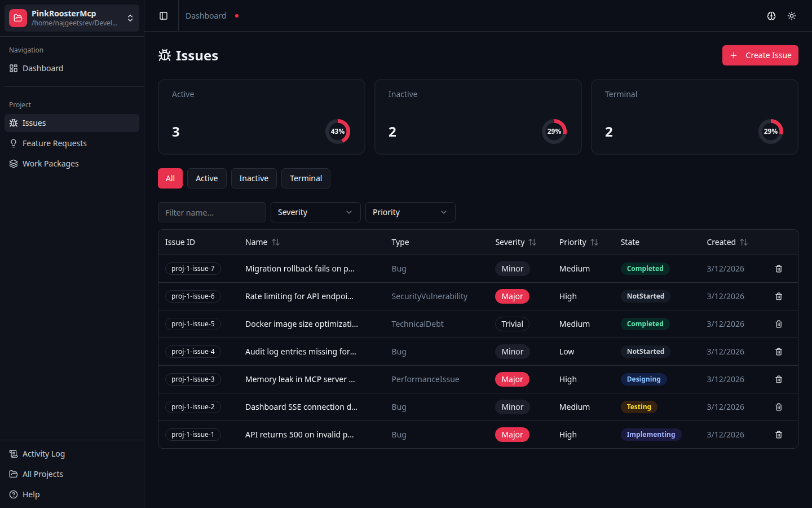
Task: Click the Issues bug icon in page heading
Action: click(165, 55)
